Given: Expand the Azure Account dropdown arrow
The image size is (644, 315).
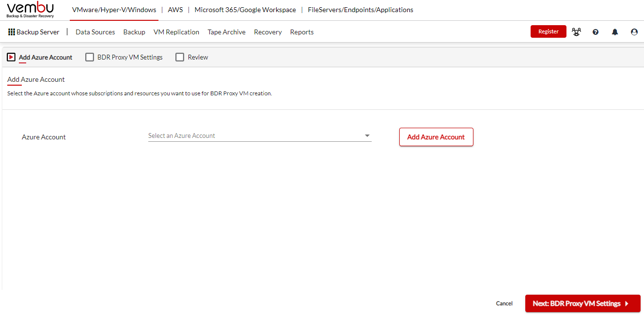Looking at the screenshot, I should 367,136.
